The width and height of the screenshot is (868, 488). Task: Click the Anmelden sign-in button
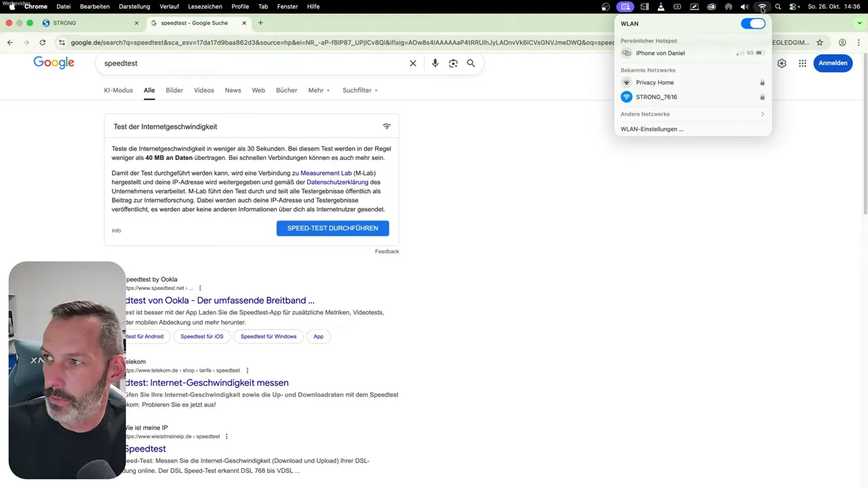pos(833,63)
